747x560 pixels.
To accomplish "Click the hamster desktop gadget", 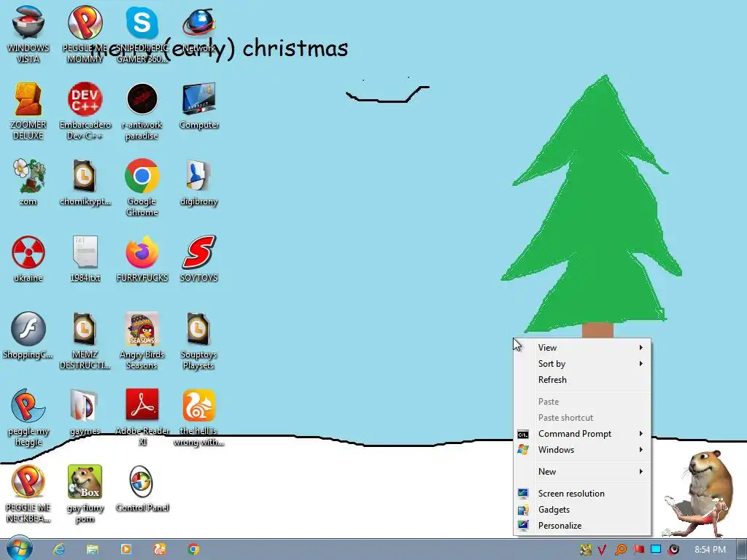I will [699, 494].
